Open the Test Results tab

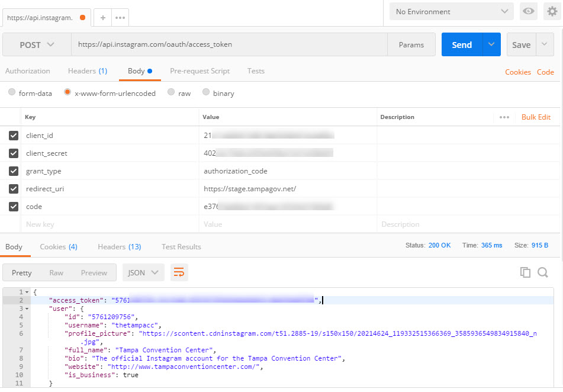coord(181,247)
